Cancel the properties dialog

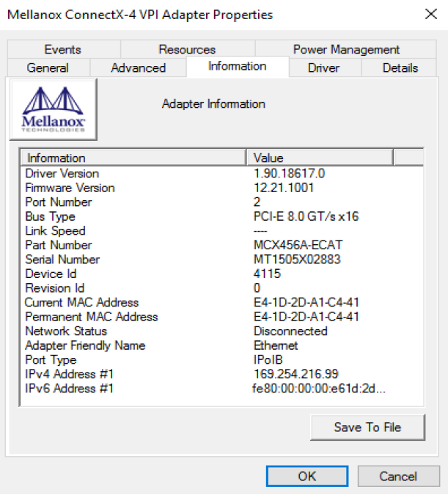(x=397, y=476)
